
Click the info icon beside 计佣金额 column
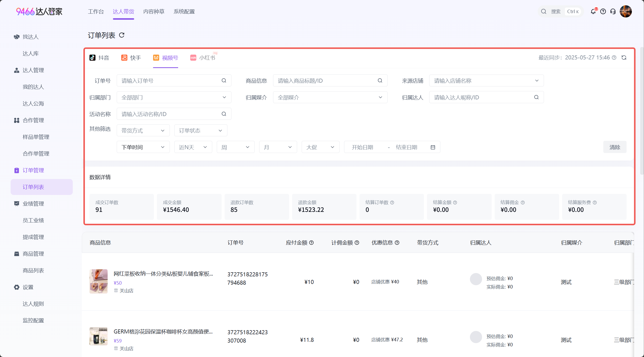point(357,242)
